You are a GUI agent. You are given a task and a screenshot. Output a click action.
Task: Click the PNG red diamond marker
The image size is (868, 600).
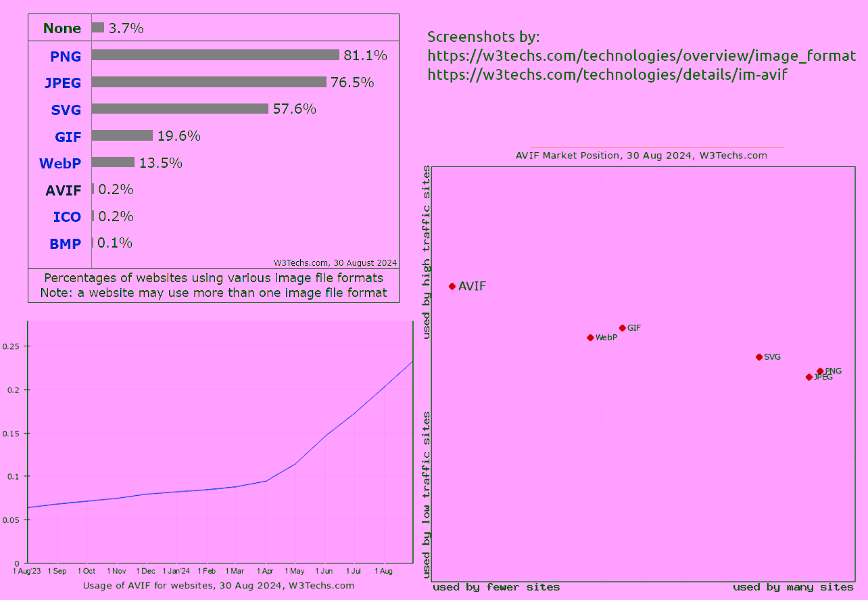coord(820,371)
